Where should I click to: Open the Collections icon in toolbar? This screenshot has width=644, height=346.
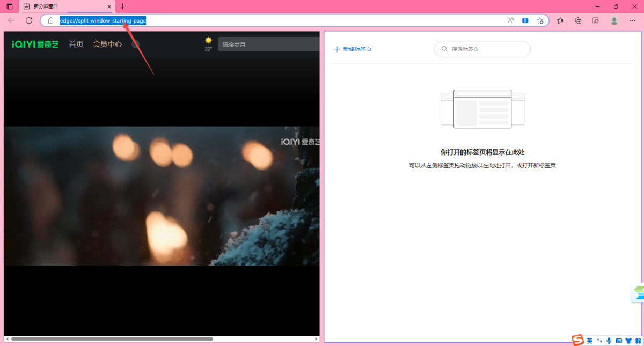click(578, 20)
